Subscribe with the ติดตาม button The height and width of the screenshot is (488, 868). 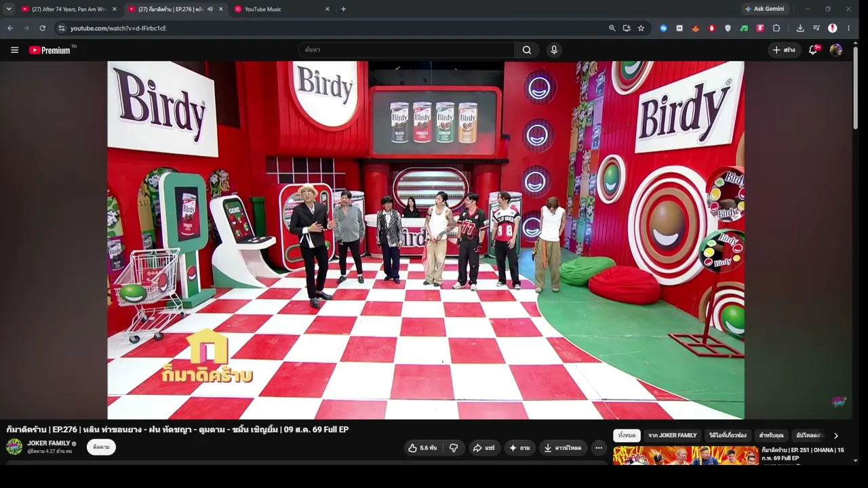point(101,447)
